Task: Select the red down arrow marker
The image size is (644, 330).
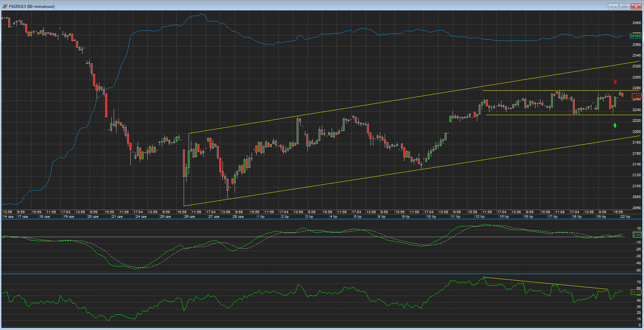Action: pos(615,82)
